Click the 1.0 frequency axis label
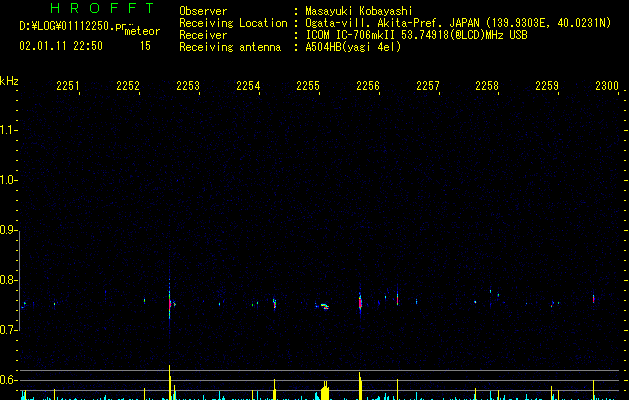 pyautogui.click(x=8, y=180)
